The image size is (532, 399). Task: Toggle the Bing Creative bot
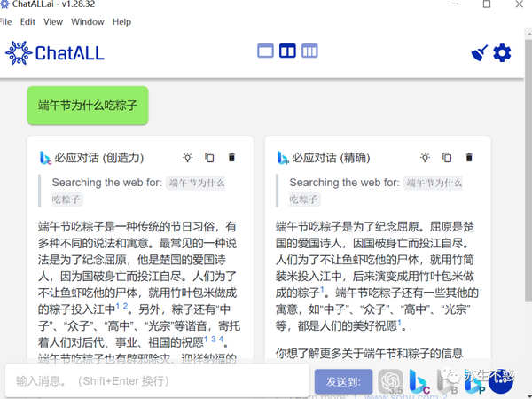pyautogui.click(x=419, y=381)
